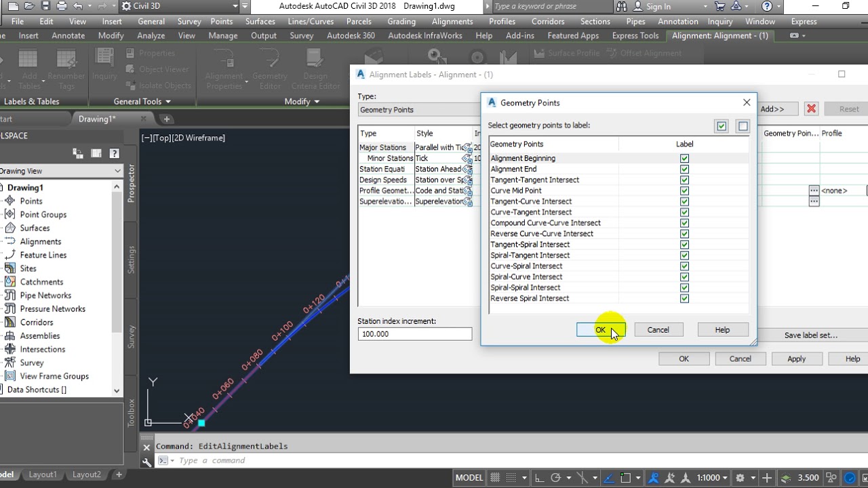Click the Station index increment field

(x=415, y=334)
